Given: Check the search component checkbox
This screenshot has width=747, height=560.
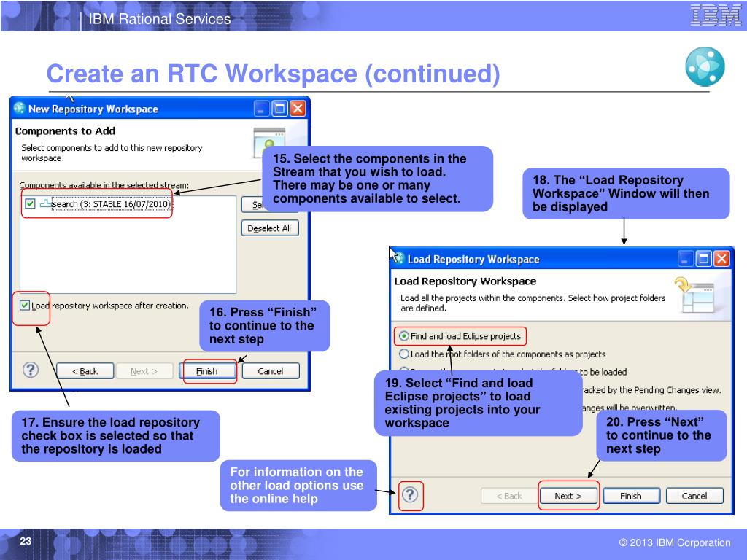Looking at the screenshot, I should click(x=30, y=204).
